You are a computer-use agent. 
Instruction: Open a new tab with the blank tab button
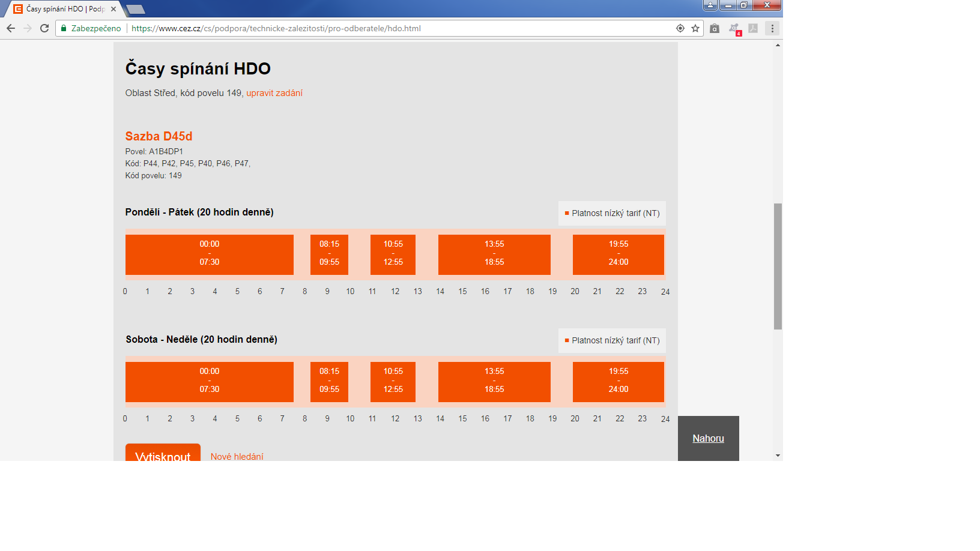tap(136, 9)
